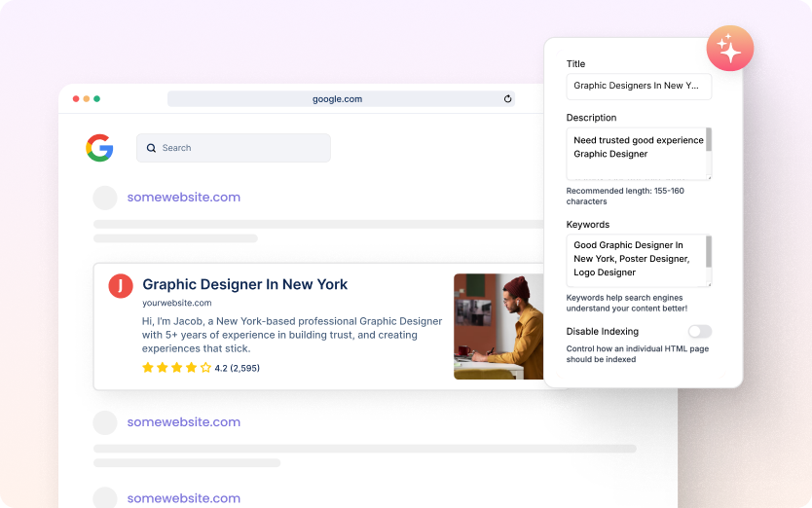
Task: Click the Title input field
Action: (638, 86)
